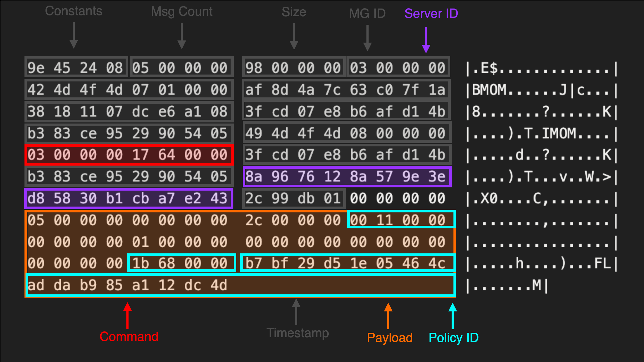Click the timestamp bytes 2c 99 db 01
Image resolution: width=644 pixels, height=362 pixels.
click(294, 198)
